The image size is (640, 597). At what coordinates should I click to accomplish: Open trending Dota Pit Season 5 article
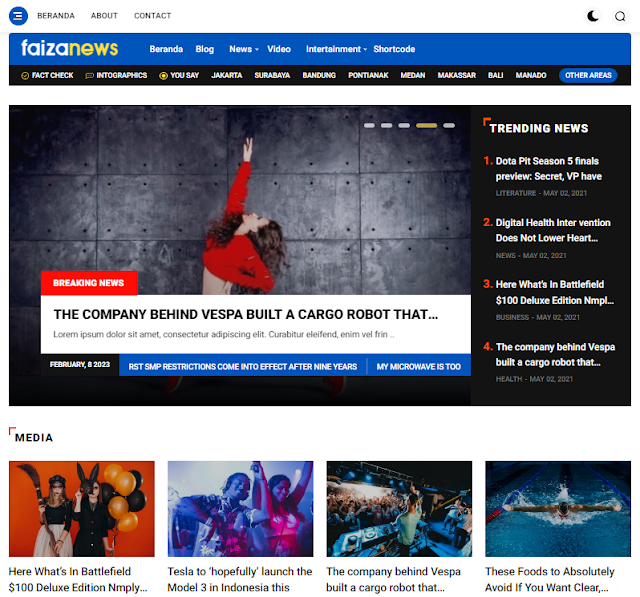[548, 169]
